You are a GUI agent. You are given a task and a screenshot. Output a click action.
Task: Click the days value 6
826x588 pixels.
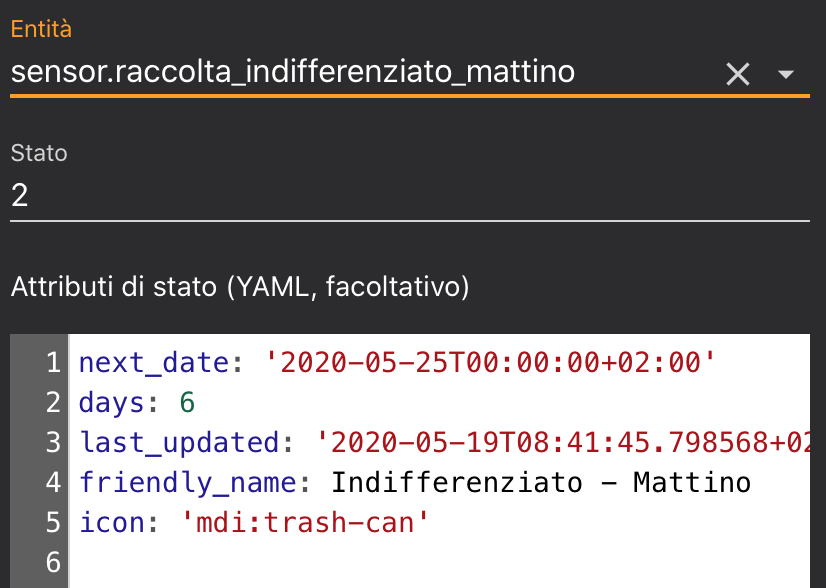187,403
